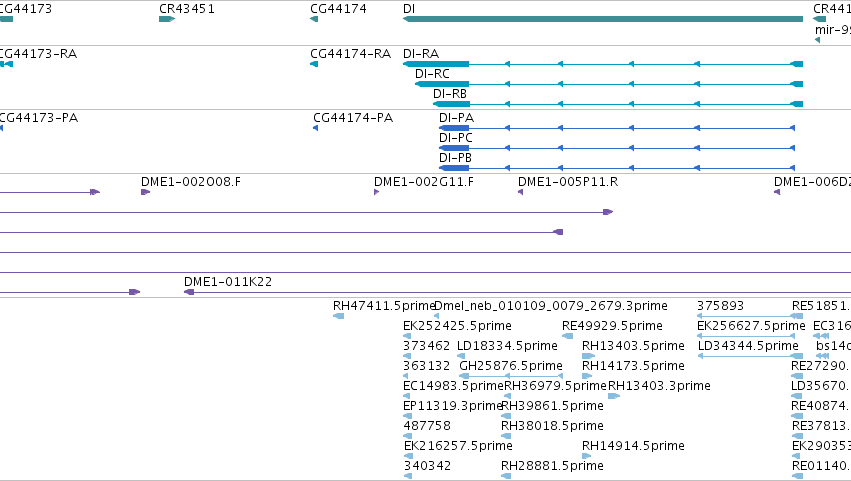The height and width of the screenshot is (481, 851).
Task: Select the 340342 EST label
Action: coord(428,466)
